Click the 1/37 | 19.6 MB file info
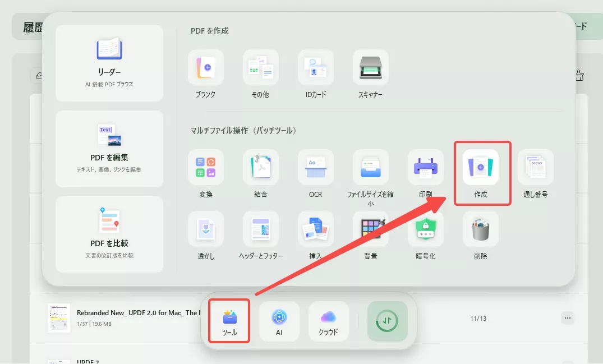The image size is (603, 364). point(94,324)
